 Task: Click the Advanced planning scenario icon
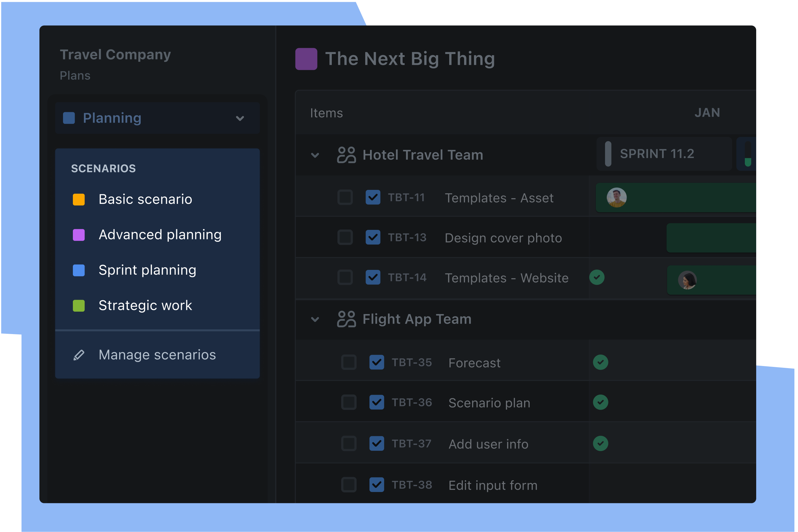pyautogui.click(x=79, y=235)
